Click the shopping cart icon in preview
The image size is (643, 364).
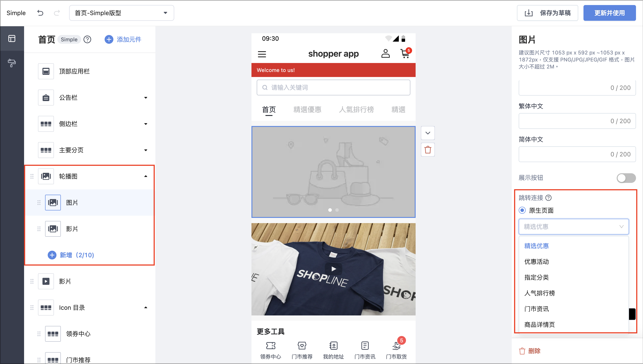(405, 53)
